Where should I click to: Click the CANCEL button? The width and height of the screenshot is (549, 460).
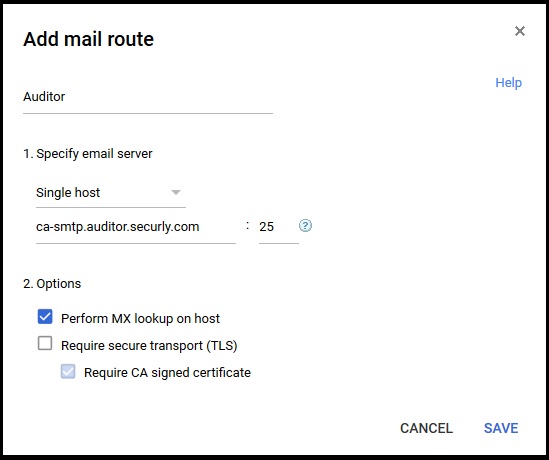click(x=426, y=428)
